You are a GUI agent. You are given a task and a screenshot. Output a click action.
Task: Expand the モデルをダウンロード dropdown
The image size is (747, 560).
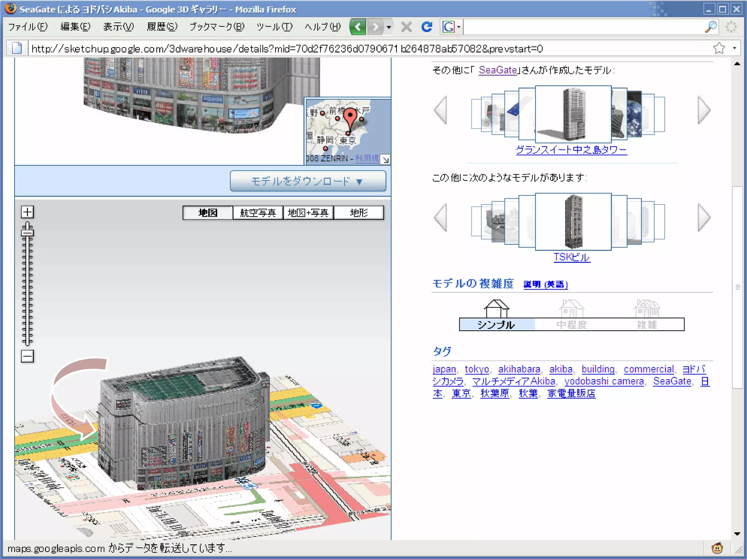point(308,181)
